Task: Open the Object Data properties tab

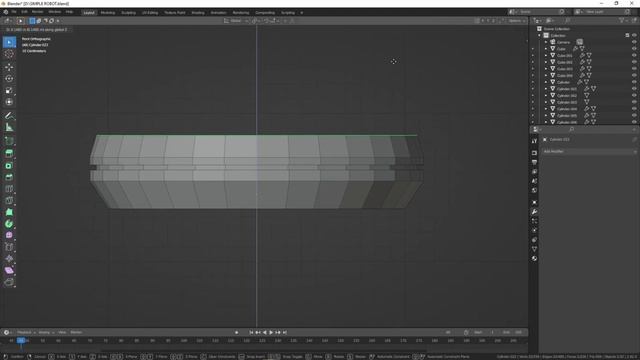Action: (534, 249)
